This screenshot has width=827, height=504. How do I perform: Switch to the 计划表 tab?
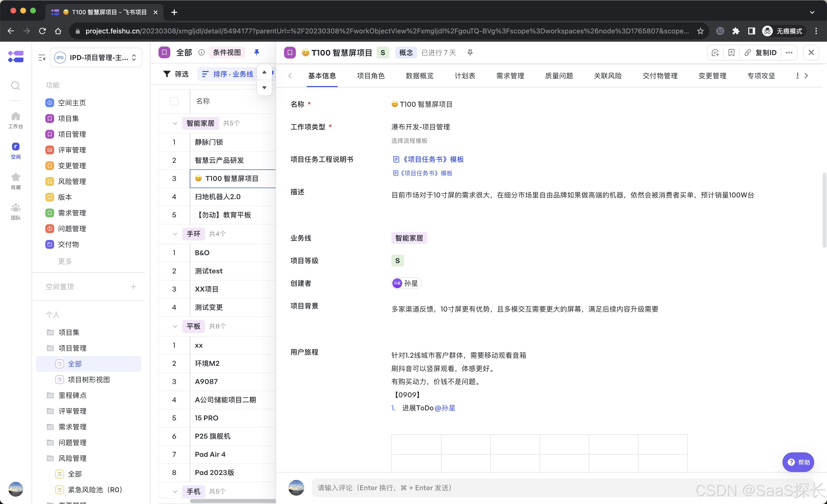point(464,76)
